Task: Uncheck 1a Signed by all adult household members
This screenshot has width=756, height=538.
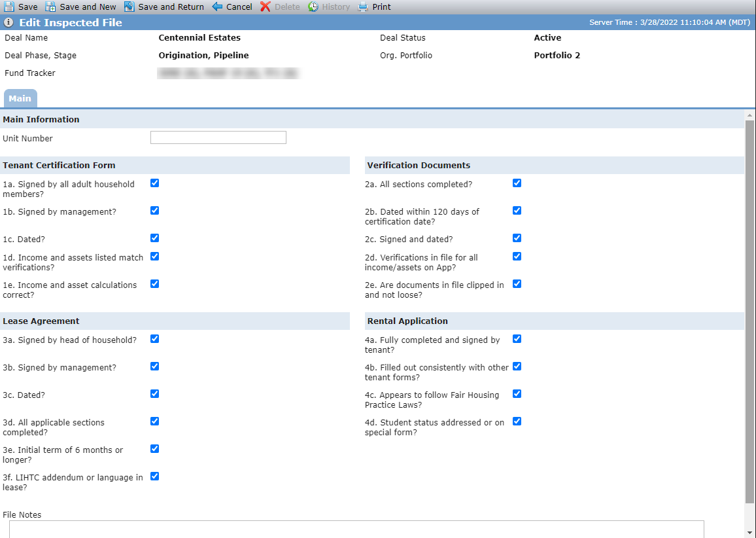Action: tap(154, 183)
